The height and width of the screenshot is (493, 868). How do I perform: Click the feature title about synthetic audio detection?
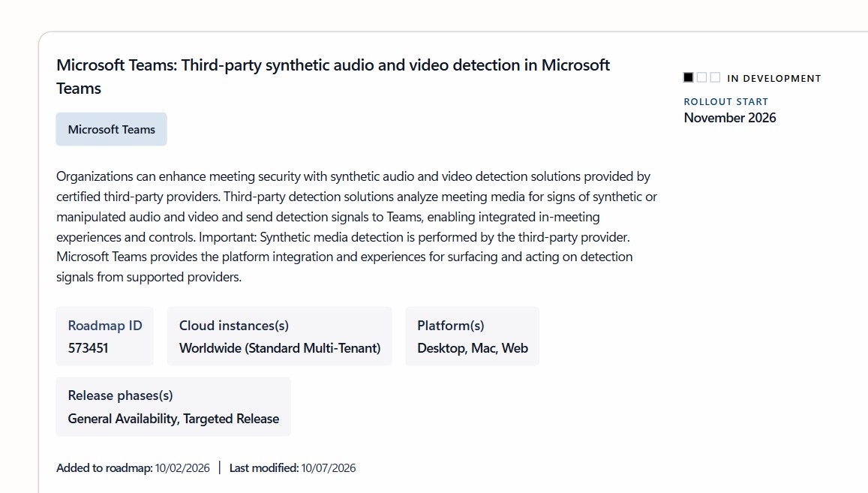(332, 77)
